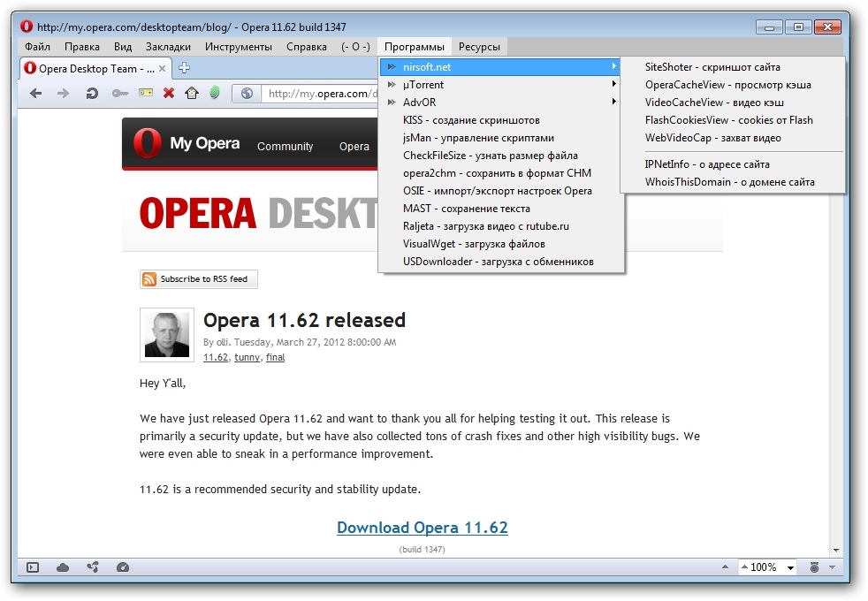Toggle the panel sidebar button in status bar
Viewport: 868px width, 601px height.
[x=33, y=567]
